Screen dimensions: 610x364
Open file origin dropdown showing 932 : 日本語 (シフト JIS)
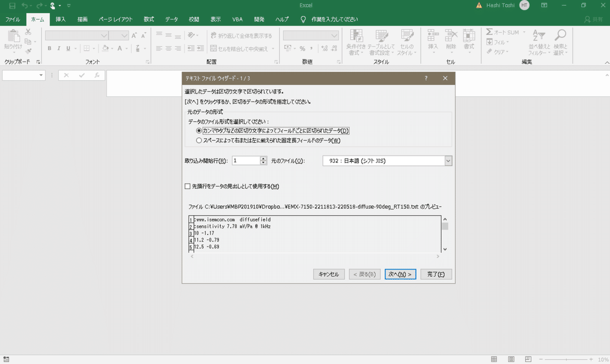387,161
